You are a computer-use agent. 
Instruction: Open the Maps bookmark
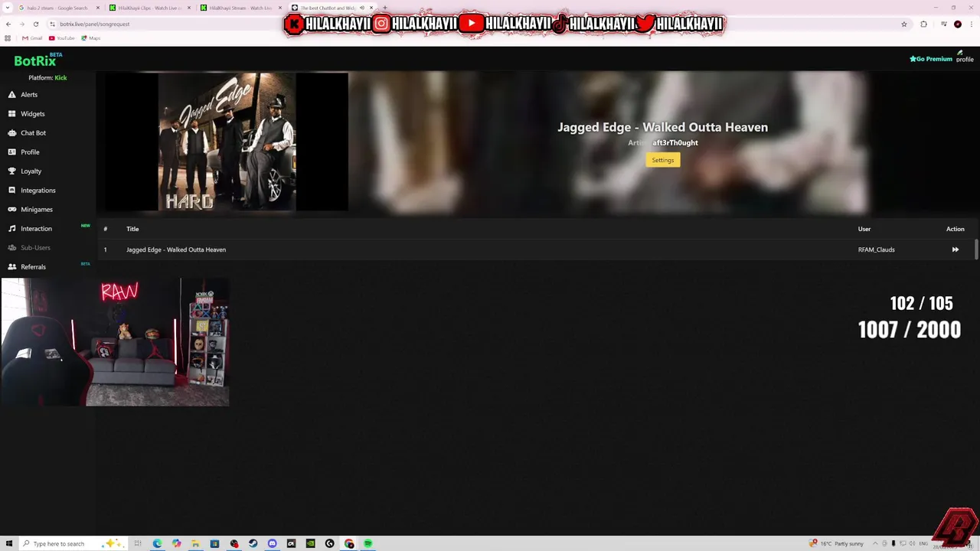coord(90,38)
